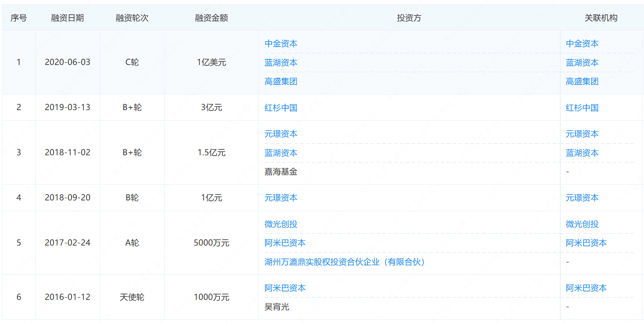
Task: Click the 1亿美元 amount cell
Action: pos(211,62)
